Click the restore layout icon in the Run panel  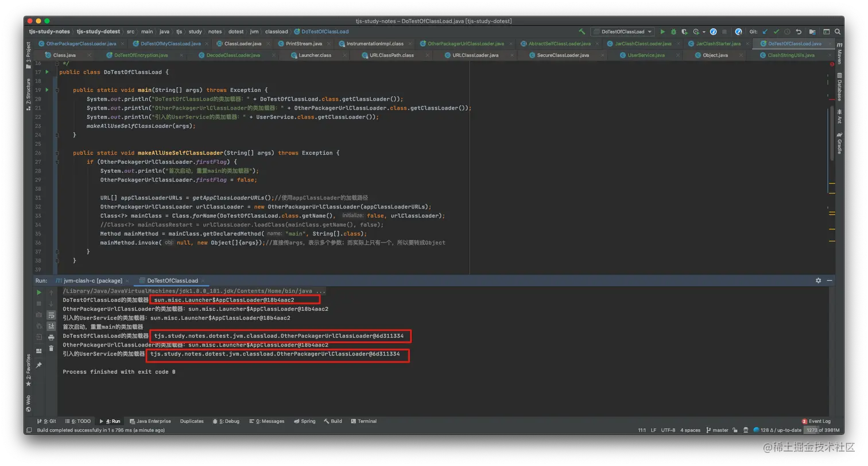point(39,351)
